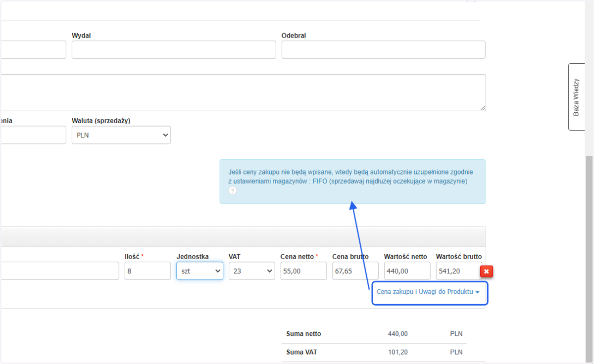Click the Odebrał input field
The height and width of the screenshot is (364, 594).
[384, 50]
